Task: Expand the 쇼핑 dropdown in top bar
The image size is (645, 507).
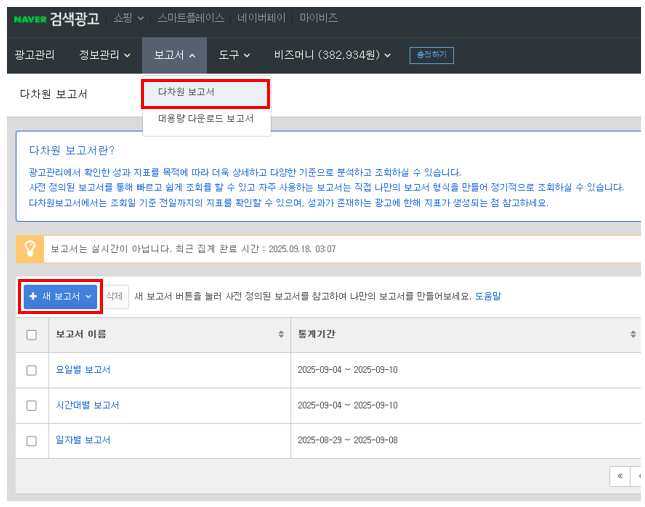Action: 128,18
